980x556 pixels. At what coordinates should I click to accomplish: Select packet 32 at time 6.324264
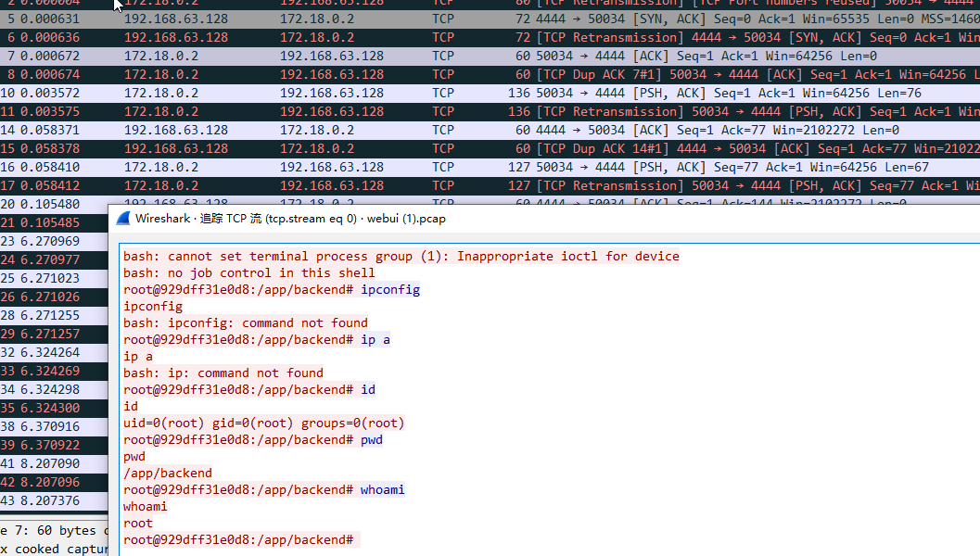[54, 352]
